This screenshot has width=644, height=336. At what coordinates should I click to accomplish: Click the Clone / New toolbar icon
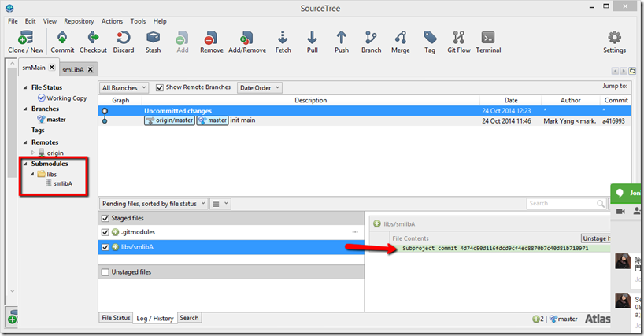pyautogui.click(x=25, y=38)
